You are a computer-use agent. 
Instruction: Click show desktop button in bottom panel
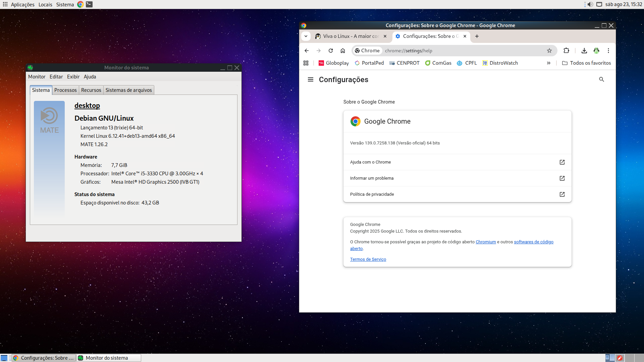coord(4,358)
